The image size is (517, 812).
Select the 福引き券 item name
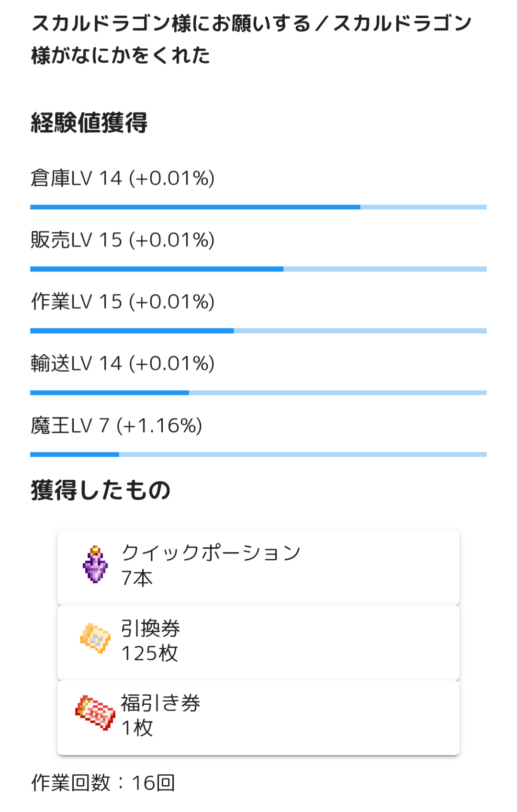point(160,703)
